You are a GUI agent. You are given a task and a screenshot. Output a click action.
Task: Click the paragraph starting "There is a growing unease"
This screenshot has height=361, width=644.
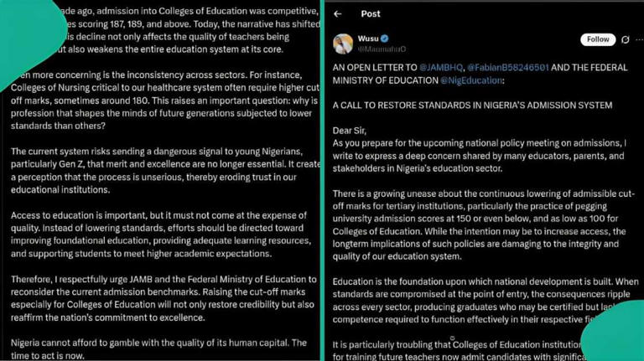click(x=483, y=224)
